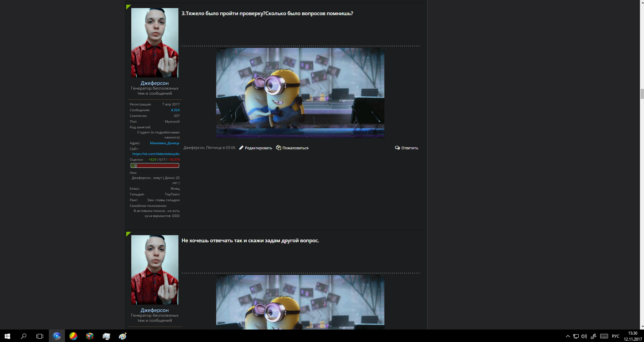Switch input language РУС
644x342 pixels.
(616, 336)
